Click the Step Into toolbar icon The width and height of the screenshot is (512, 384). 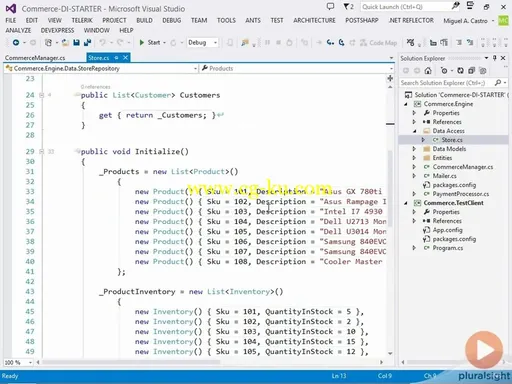(330, 43)
